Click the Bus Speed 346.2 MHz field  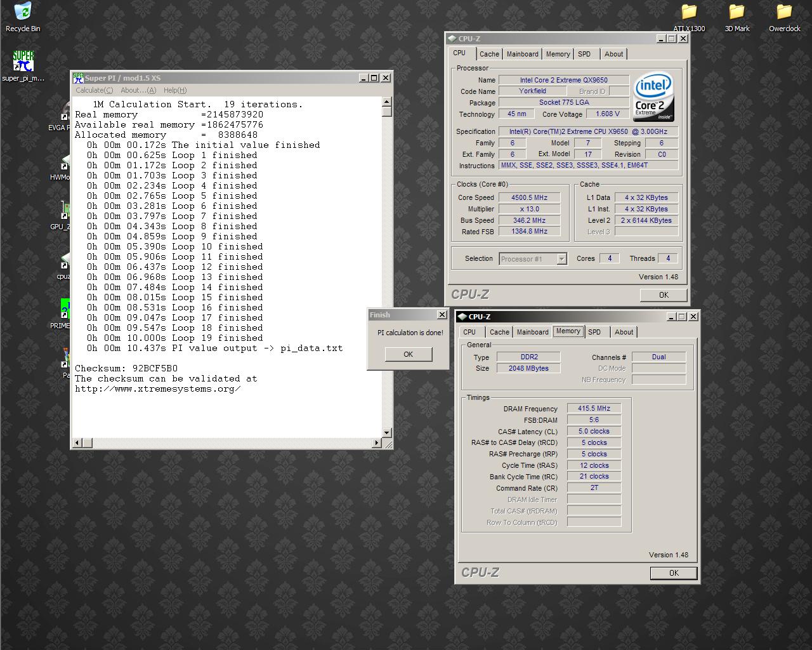point(530,220)
